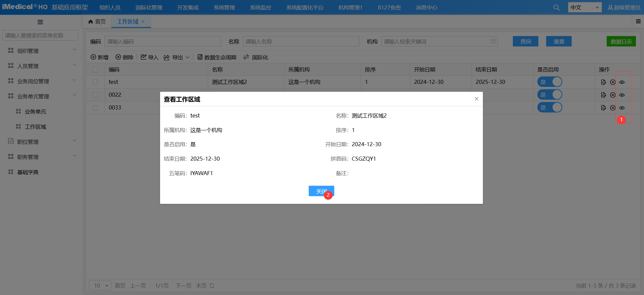Switch to the 首页 tab
The width and height of the screenshot is (644, 295).
tap(97, 22)
